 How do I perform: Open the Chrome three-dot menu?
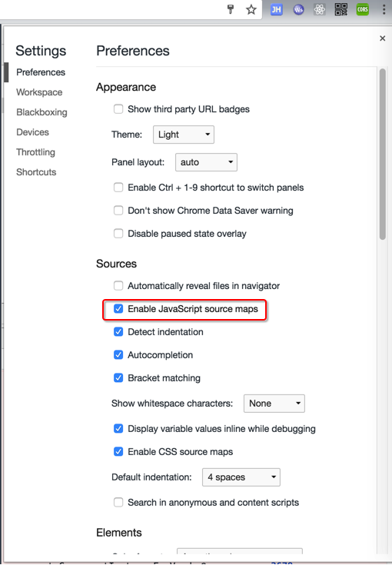click(x=384, y=9)
